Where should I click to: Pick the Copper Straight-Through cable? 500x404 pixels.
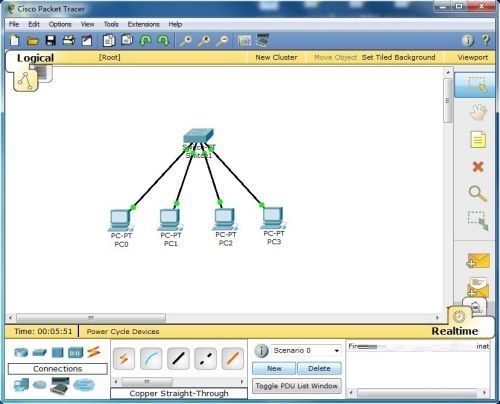[x=178, y=359]
